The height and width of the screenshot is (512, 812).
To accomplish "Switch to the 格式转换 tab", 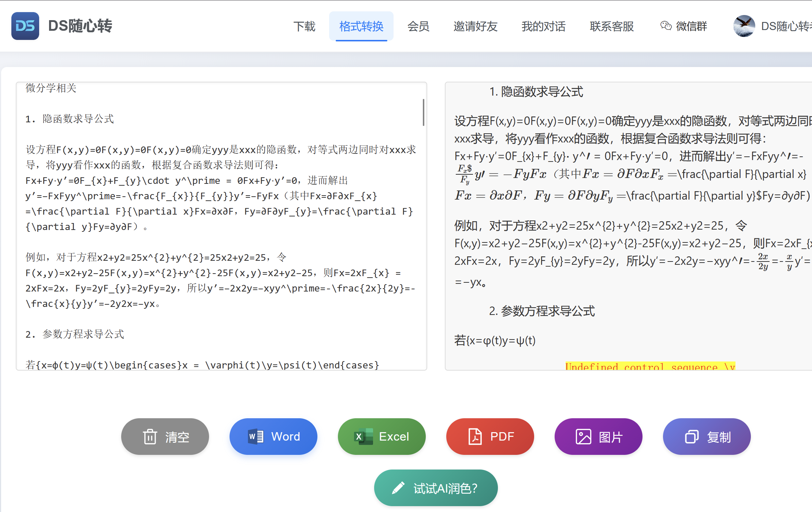I will [x=361, y=26].
